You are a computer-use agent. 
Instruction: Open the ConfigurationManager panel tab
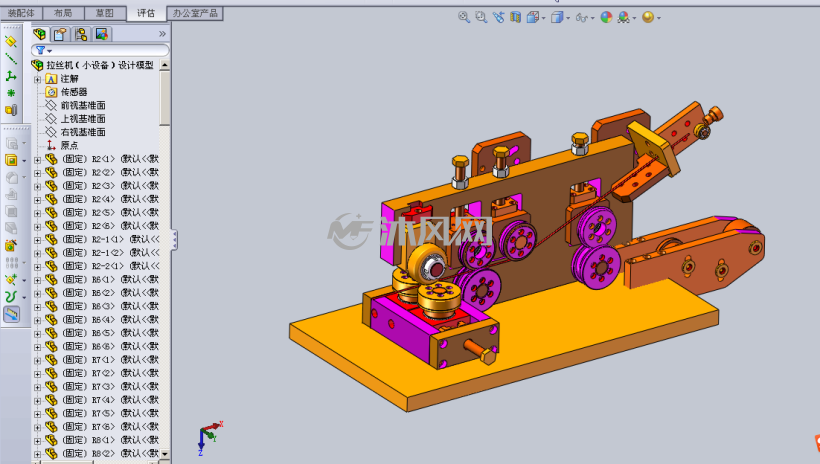(81, 35)
